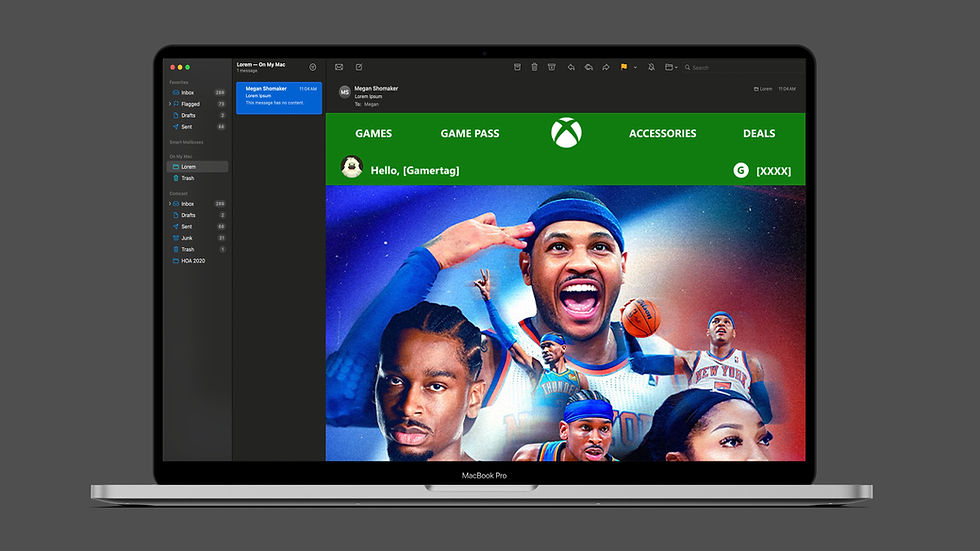This screenshot has height=551, width=980.
Task: Archive the selected message
Action: point(518,67)
